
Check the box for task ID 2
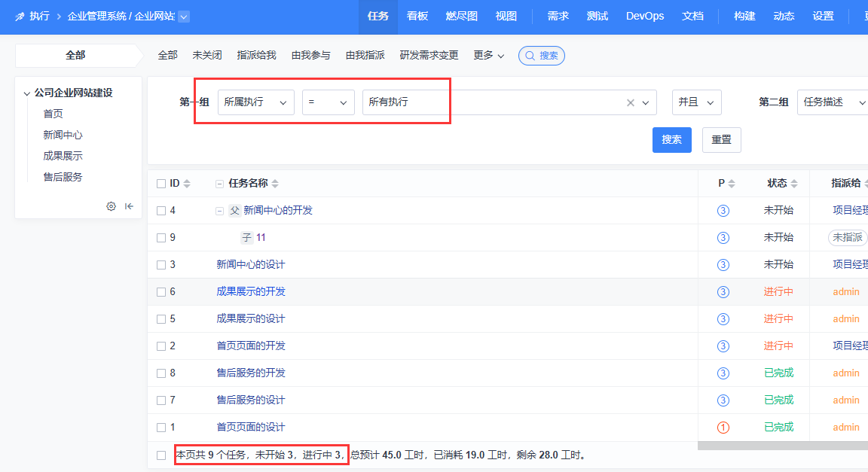pos(161,346)
